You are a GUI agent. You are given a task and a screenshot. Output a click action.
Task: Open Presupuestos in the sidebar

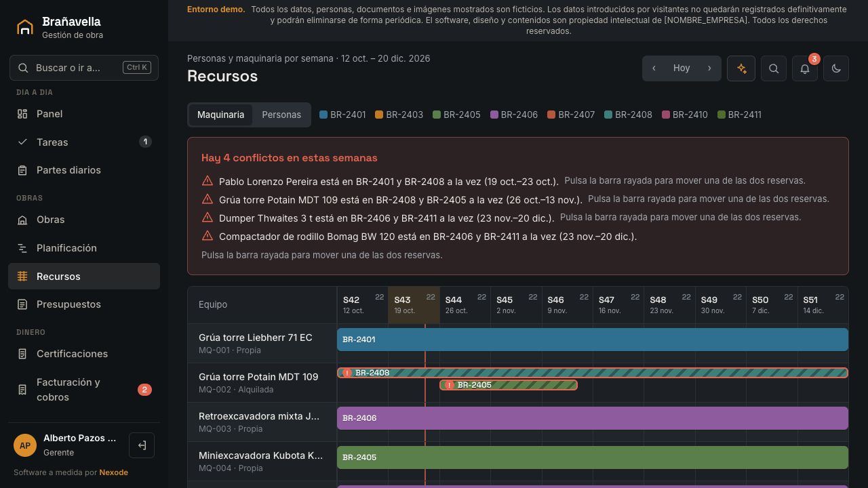[84, 304]
